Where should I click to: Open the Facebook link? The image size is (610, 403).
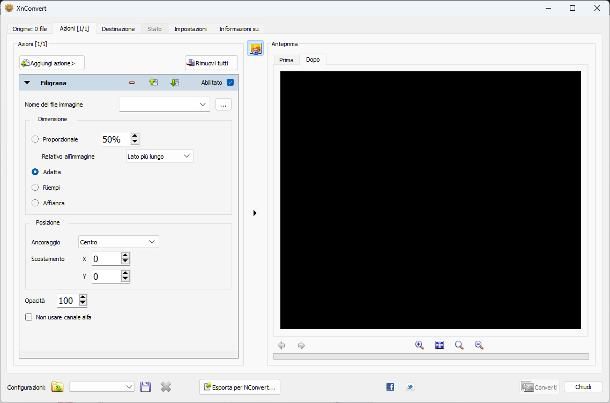click(x=390, y=387)
